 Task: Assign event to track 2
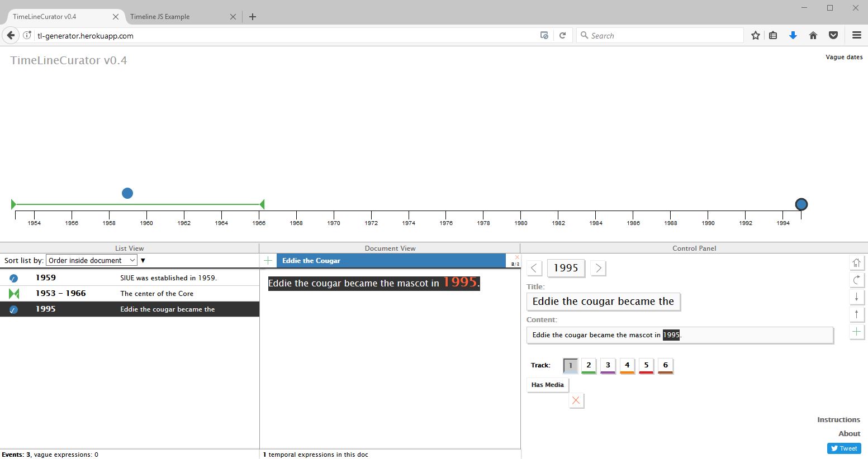589,365
